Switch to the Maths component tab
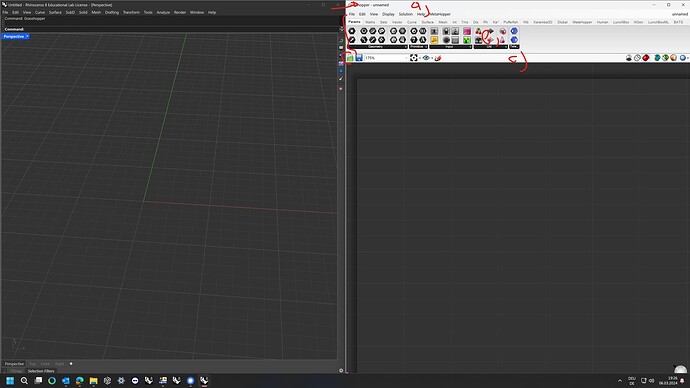This screenshot has width=690, height=388. (370, 22)
